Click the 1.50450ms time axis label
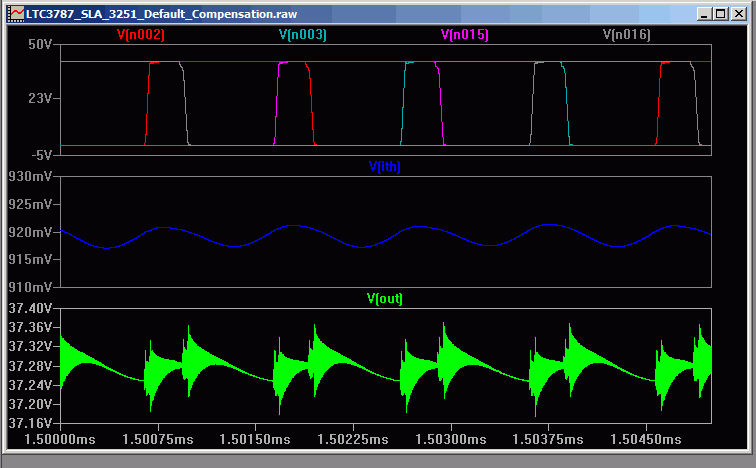 pyautogui.click(x=644, y=439)
